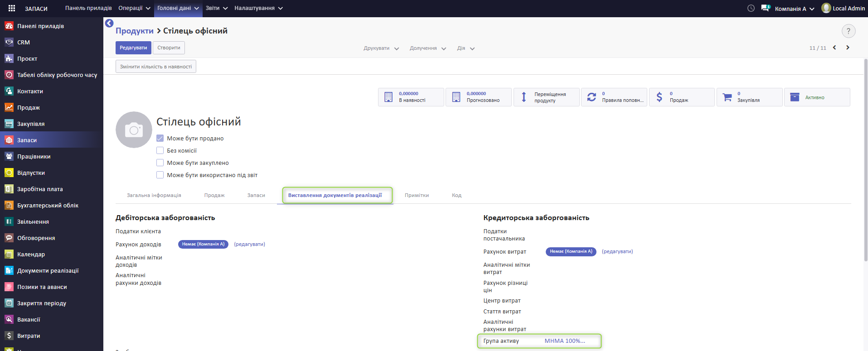Viewport: 868px width, 351px height.
Task: Open Закриття періоду module in sidebar
Action: (52, 303)
